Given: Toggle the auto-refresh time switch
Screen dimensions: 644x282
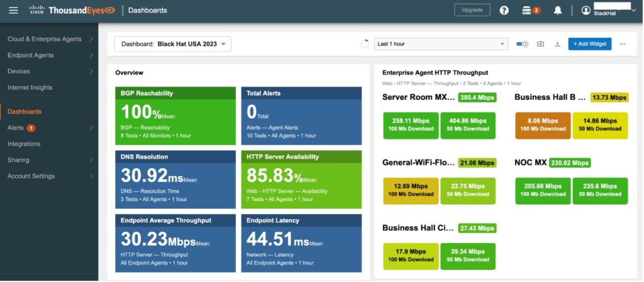Looking at the screenshot, I should [522, 44].
